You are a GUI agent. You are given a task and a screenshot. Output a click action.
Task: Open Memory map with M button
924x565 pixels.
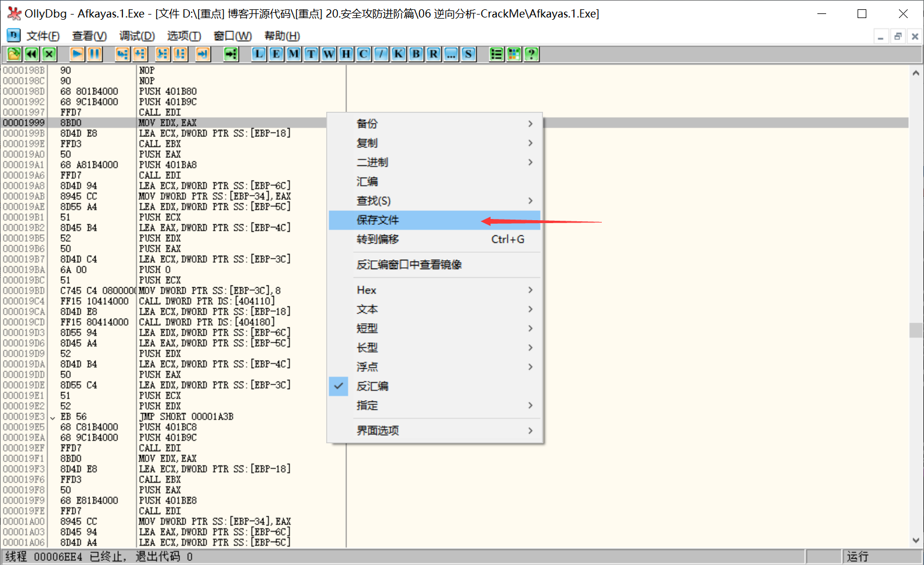click(x=294, y=54)
